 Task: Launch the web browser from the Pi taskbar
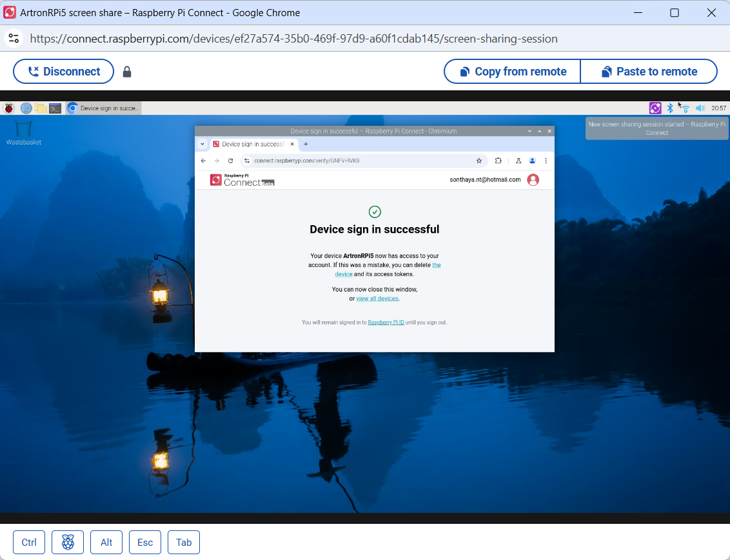coord(26,108)
